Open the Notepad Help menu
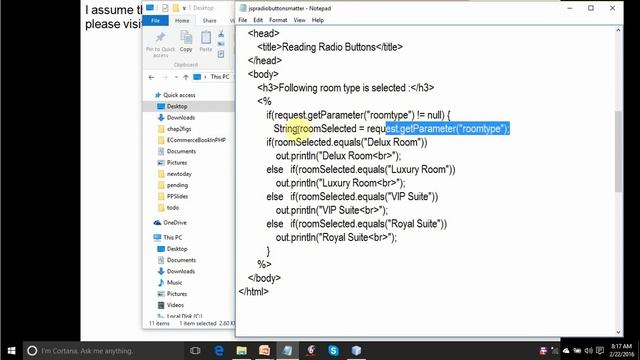The image size is (640, 360). click(318, 20)
